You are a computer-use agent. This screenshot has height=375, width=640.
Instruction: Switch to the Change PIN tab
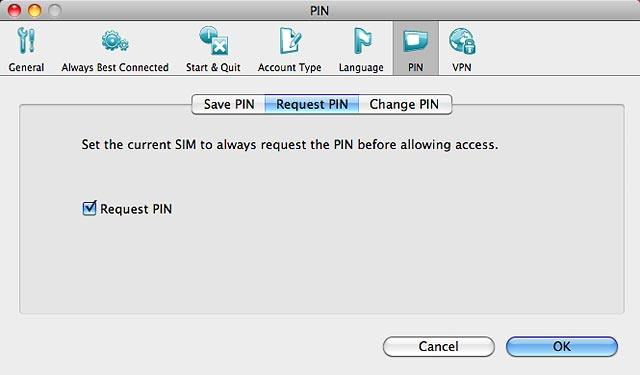[x=404, y=104]
